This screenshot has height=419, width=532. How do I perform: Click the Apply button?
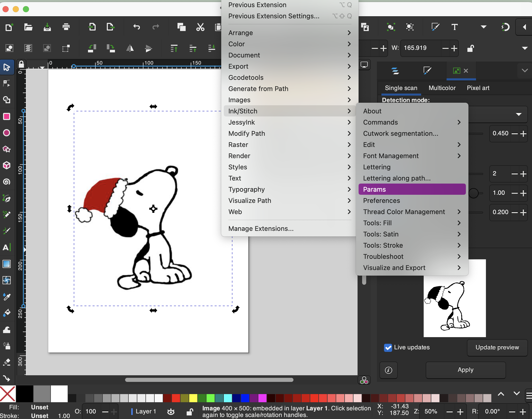[466, 370]
